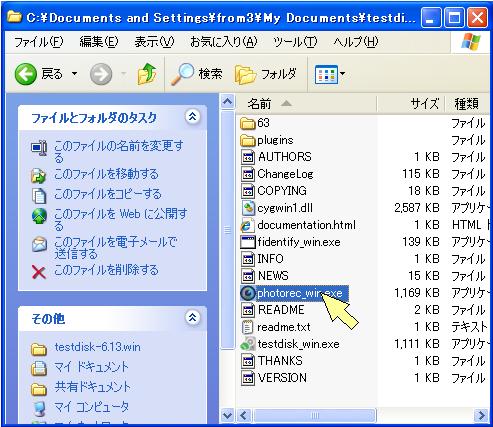Click the Web publish globe icon

click(x=39, y=216)
